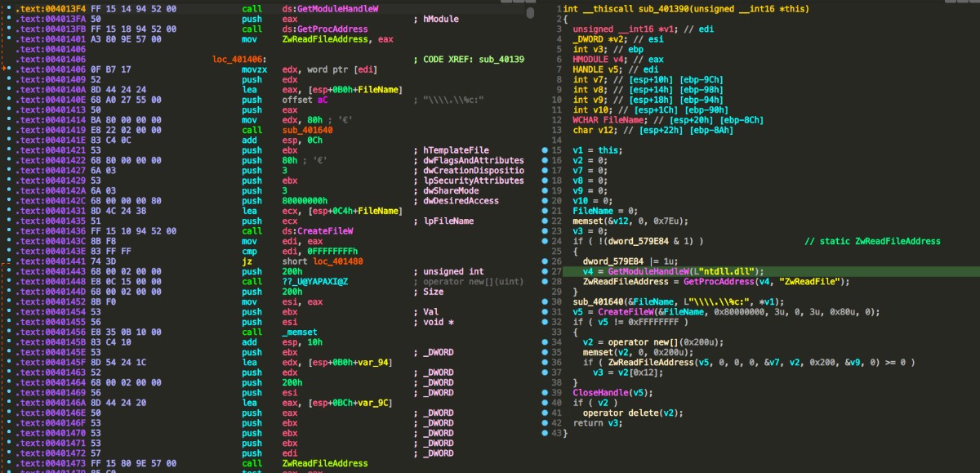The width and height of the screenshot is (980, 473).
Task: Toggle breakpoint dot on pseudocode line 36
Action: (x=545, y=362)
